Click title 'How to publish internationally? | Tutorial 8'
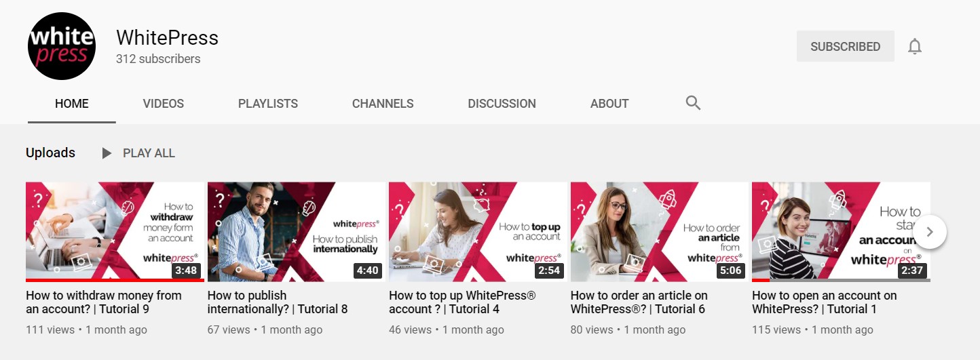 click(278, 302)
